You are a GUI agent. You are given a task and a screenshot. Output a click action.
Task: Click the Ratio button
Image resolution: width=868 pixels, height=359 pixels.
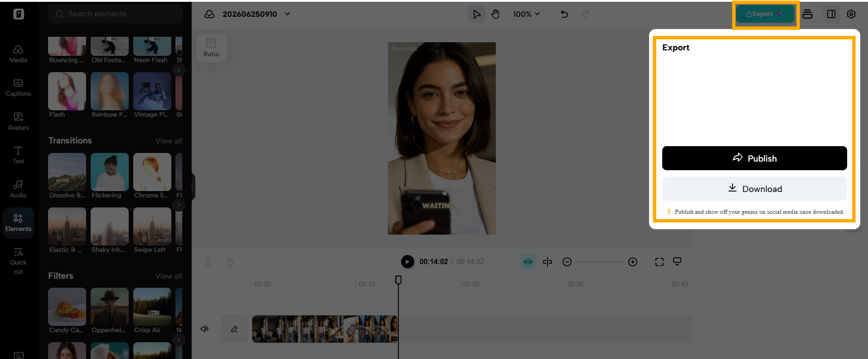211,48
